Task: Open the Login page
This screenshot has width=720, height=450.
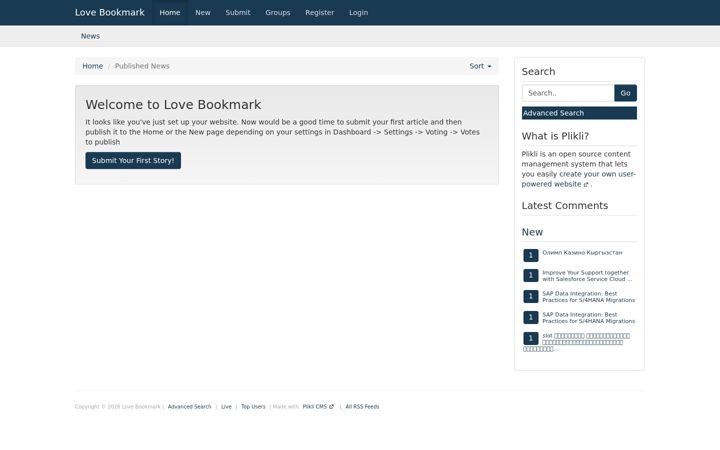Action: [x=358, y=12]
